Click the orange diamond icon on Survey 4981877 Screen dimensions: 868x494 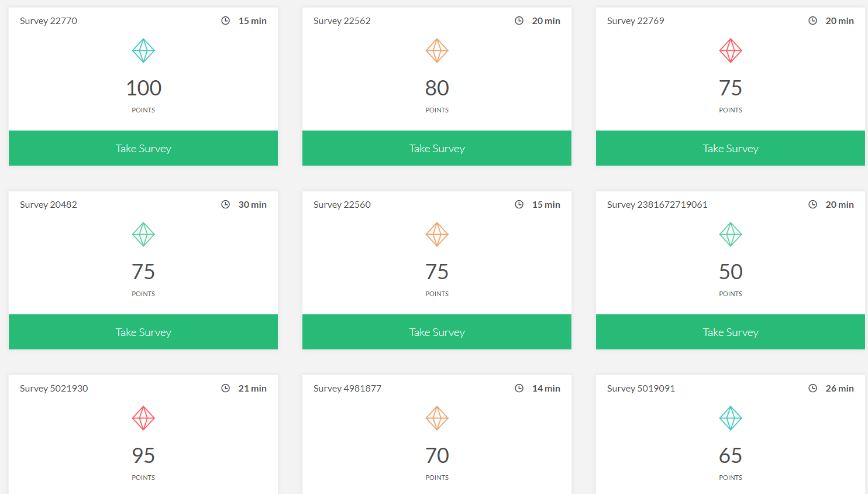(437, 418)
